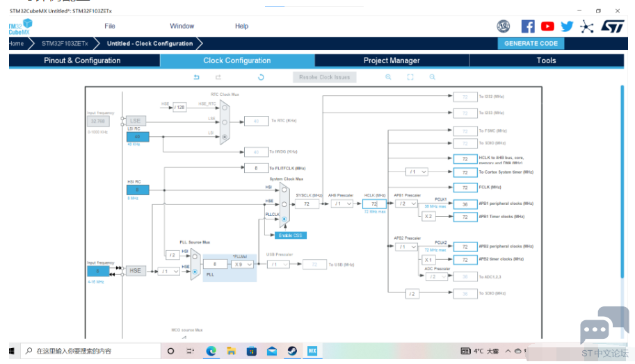Click the undo arrow in clock toolbar
635x364 pixels.
196,77
